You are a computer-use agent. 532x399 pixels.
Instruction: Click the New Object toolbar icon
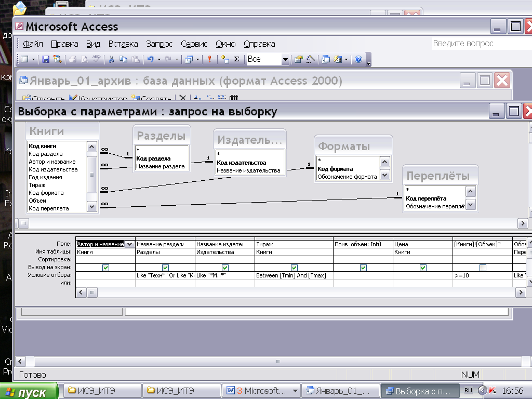[x=338, y=59]
